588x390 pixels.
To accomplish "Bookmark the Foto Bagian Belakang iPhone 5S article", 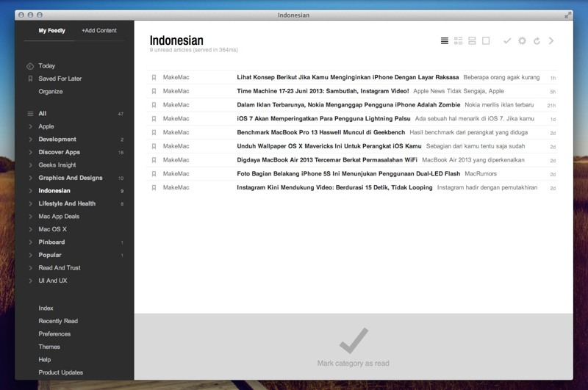I will click(x=154, y=174).
